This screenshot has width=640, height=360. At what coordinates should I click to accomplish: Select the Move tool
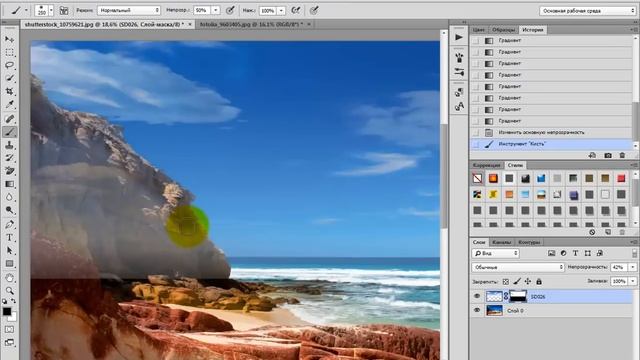[9, 39]
